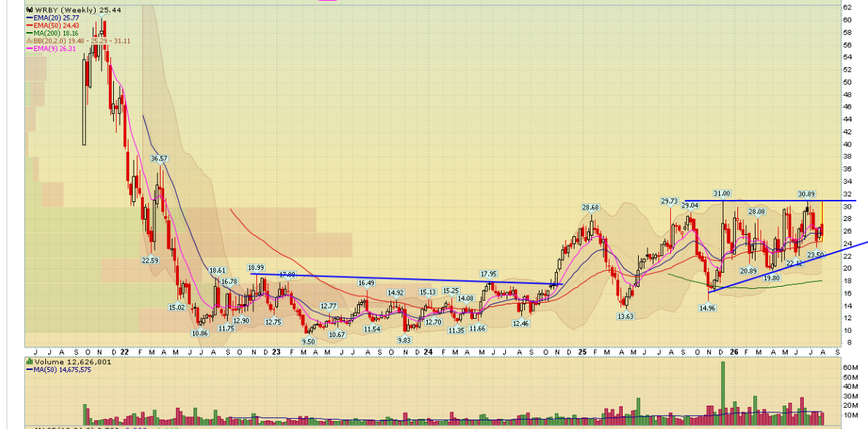Click the 15.02 price label
Screen dimensions: 868x429
click(x=177, y=307)
